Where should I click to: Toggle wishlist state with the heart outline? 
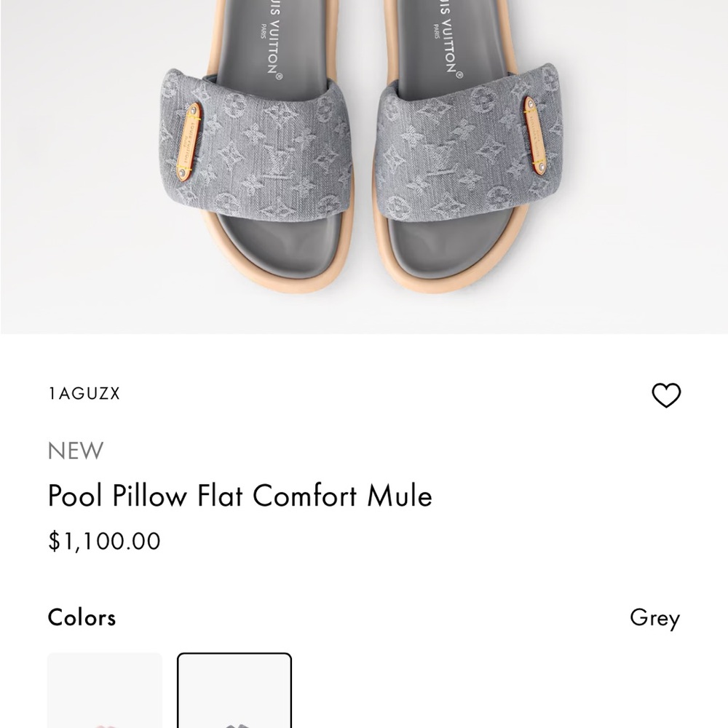(666, 394)
